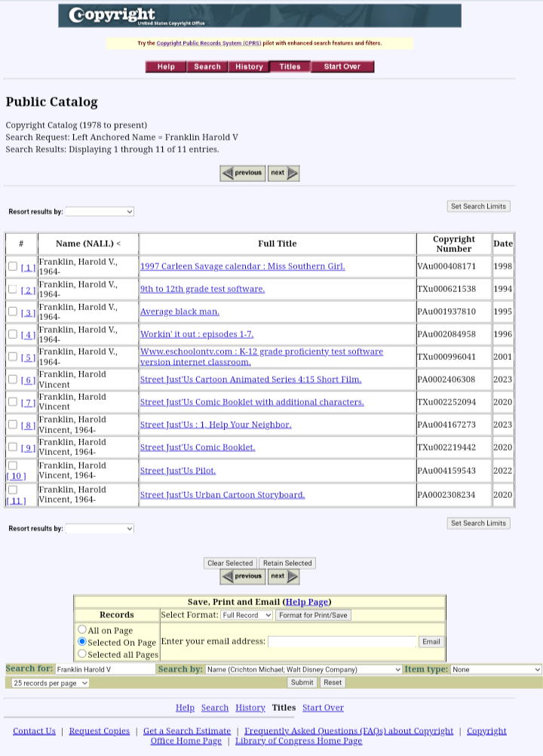
Task: Expand the Select Format Full Record dropdown
Action: (247, 616)
